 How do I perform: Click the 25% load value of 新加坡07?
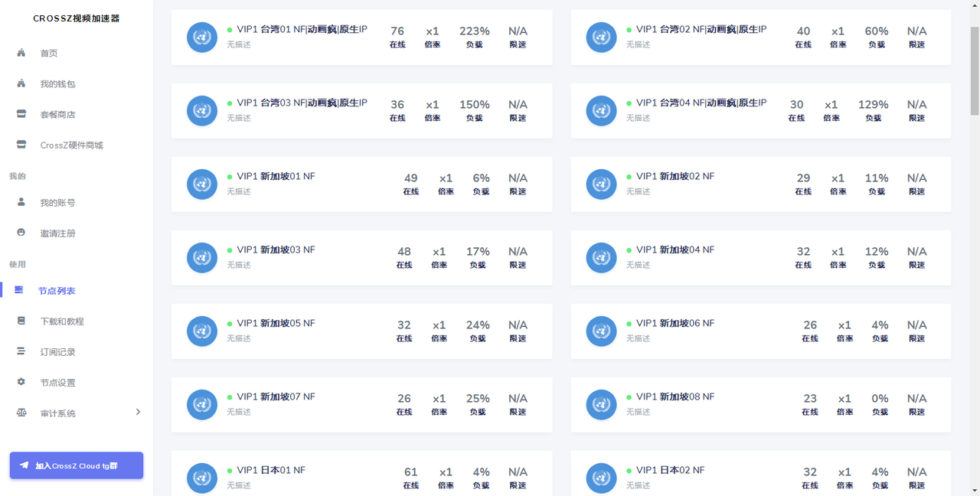click(478, 399)
